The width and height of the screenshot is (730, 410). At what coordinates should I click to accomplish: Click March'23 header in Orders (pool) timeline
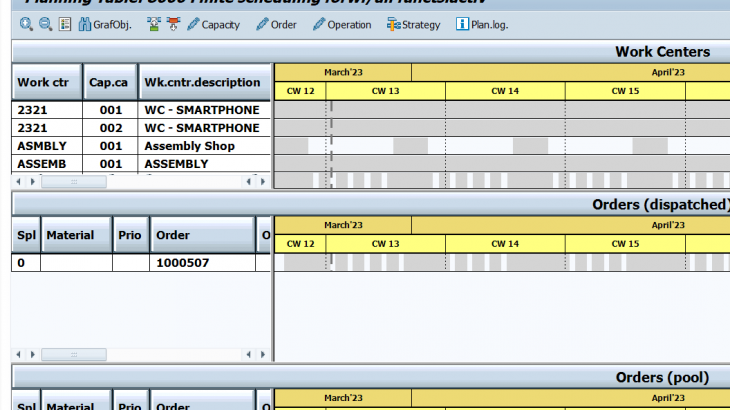tap(343, 398)
